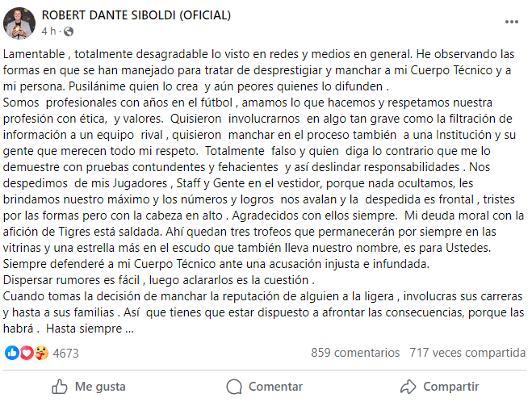Click the speech bubble comment icon

(x=234, y=387)
